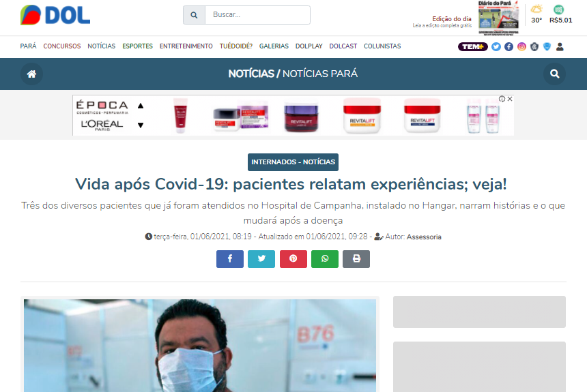Close the L'Oréal ad banner
Image resolution: width=587 pixels, height=392 pixels.
(x=509, y=99)
